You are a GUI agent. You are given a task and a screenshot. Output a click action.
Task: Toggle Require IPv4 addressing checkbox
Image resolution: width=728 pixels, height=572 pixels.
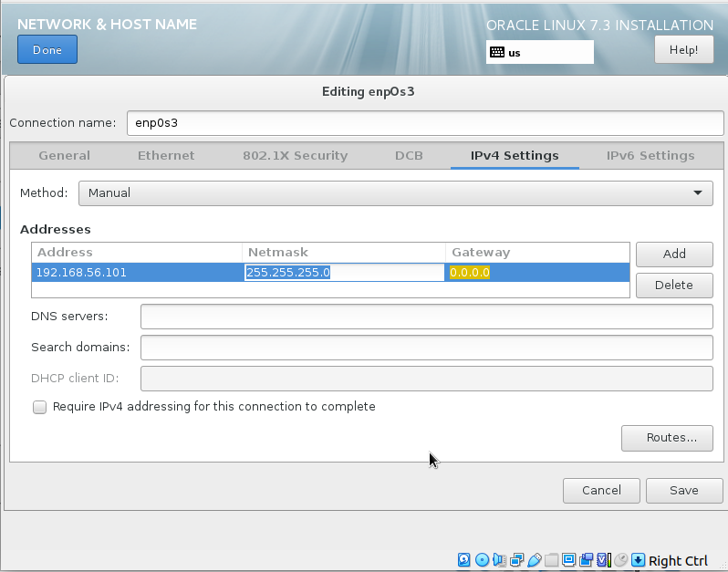point(39,407)
